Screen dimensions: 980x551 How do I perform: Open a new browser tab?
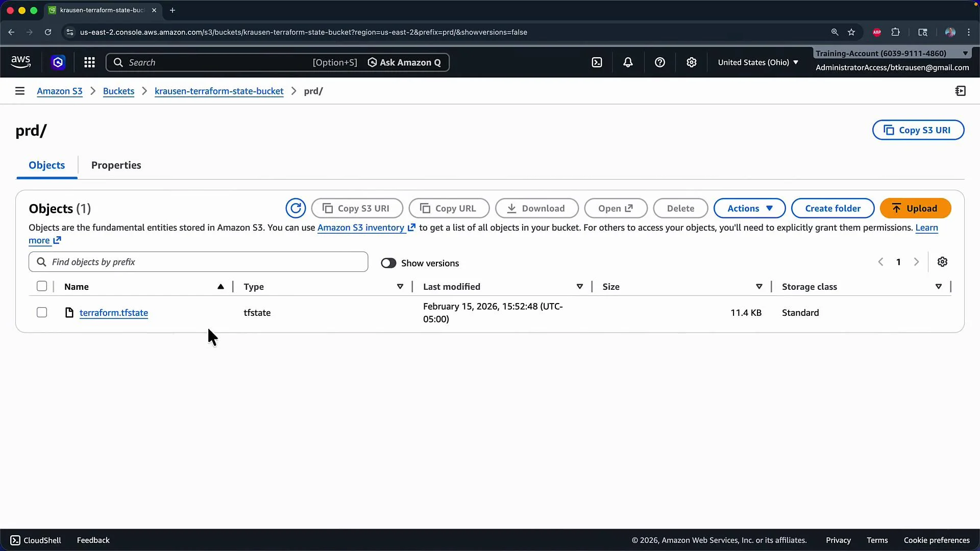(x=173, y=10)
